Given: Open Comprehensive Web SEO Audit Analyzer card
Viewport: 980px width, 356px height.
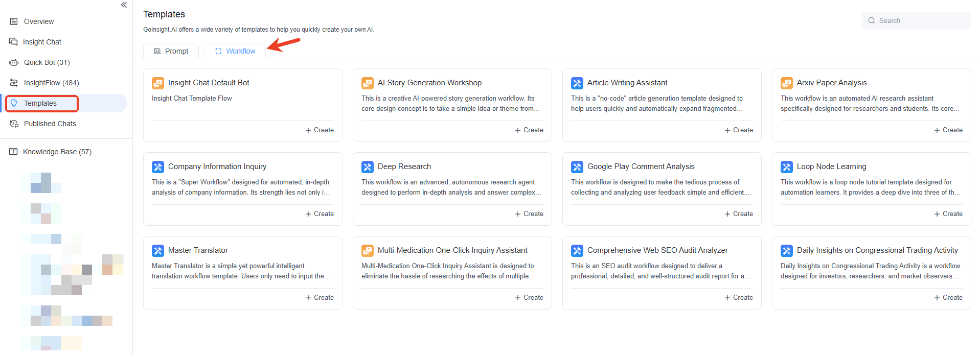Looking at the screenshot, I should pos(657,250).
